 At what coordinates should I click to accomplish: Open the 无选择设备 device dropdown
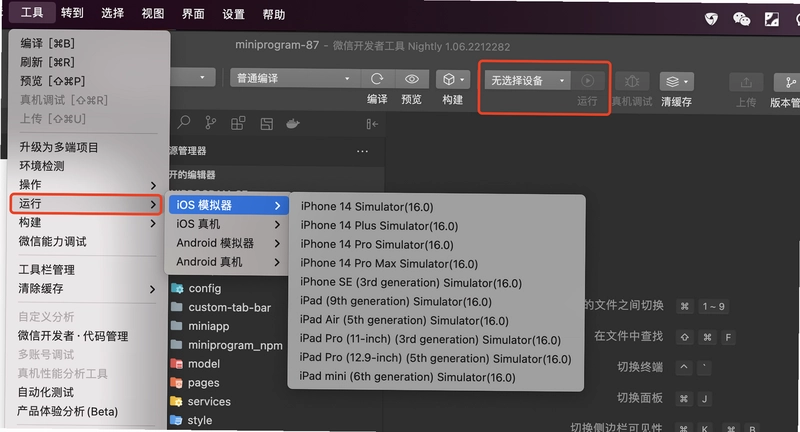(x=527, y=81)
